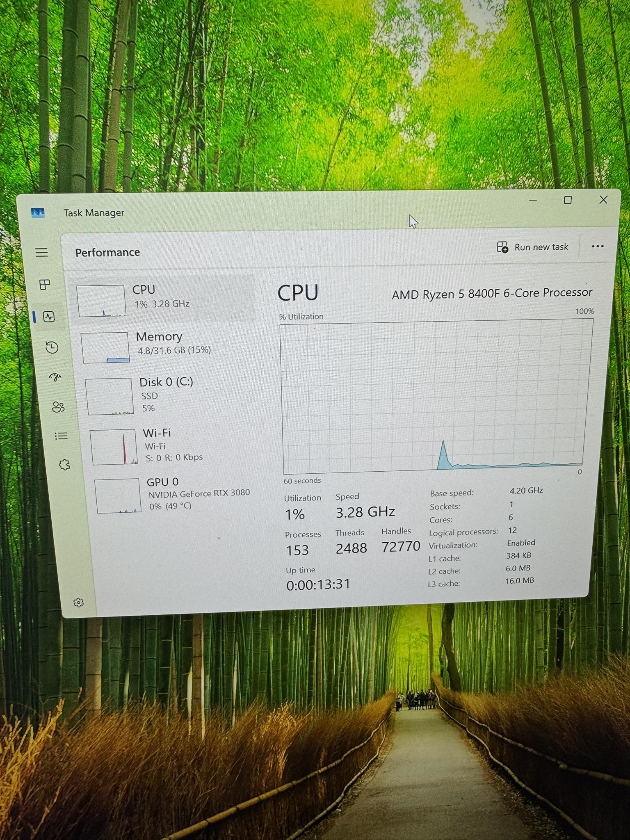Maximize the Task Manager window
The width and height of the screenshot is (630, 840).
(568, 200)
